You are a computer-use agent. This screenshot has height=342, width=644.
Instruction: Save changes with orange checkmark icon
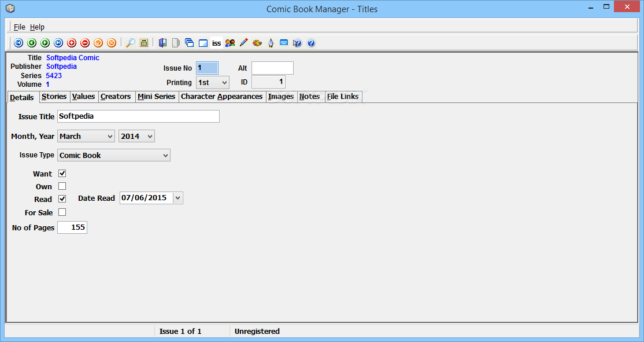pyautogui.click(x=98, y=43)
